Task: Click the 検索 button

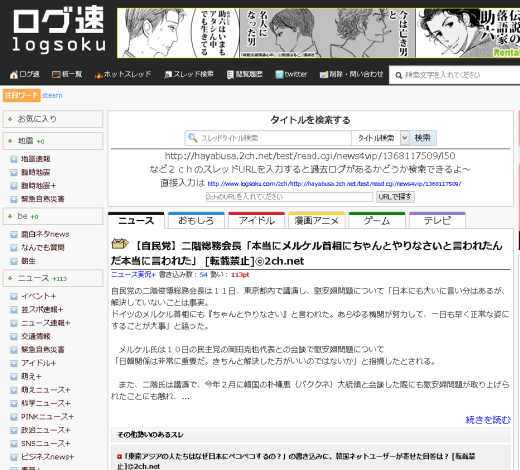Action: 423,138
